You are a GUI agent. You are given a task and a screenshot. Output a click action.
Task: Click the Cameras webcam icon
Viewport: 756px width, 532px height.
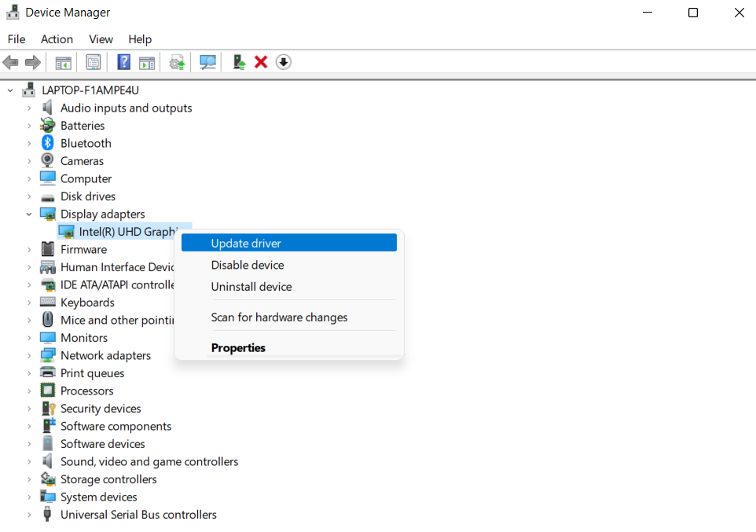47,160
